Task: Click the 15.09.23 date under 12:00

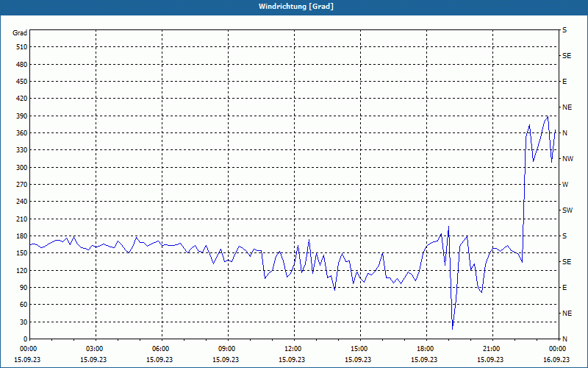Action: [292, 359]
